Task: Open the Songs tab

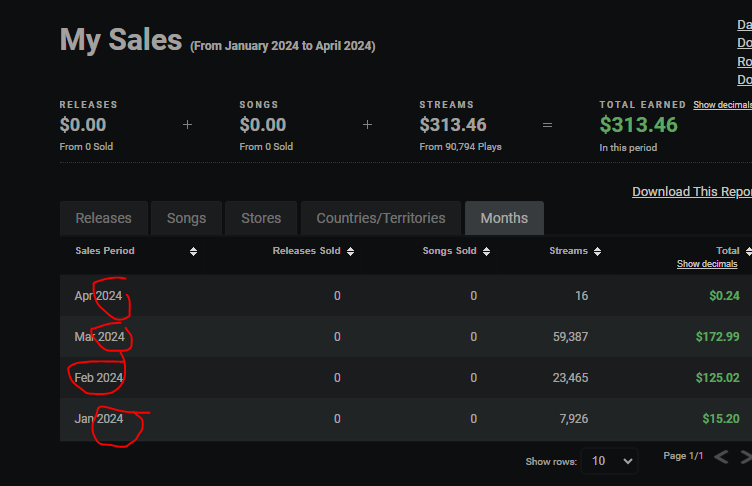Action: pyautogui.click(x=186, y=218)
